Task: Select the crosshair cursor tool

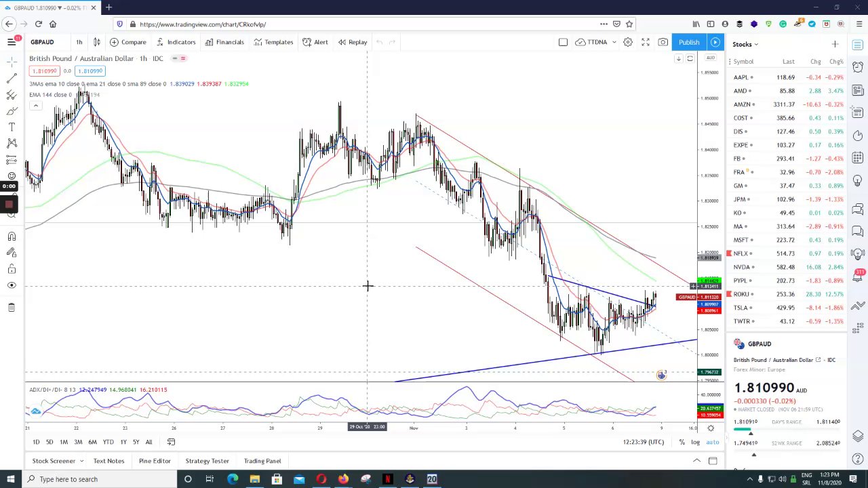Action: (12, 62)
